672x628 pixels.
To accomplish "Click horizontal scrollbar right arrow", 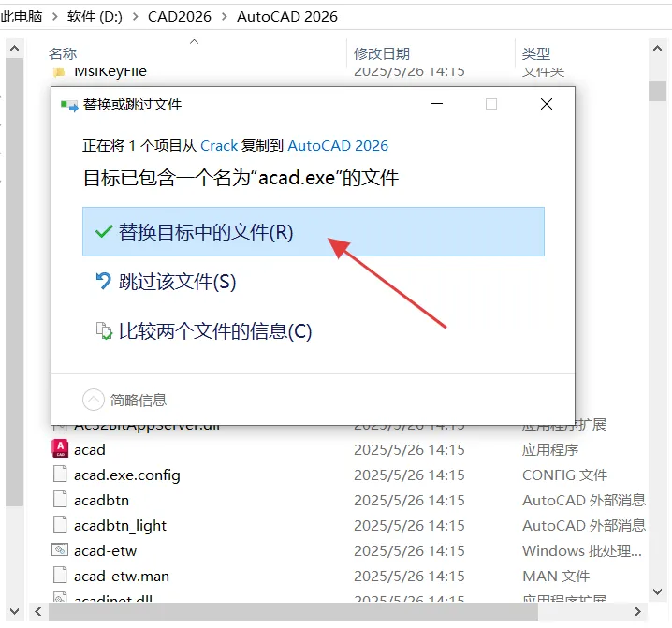I will 637,611.
